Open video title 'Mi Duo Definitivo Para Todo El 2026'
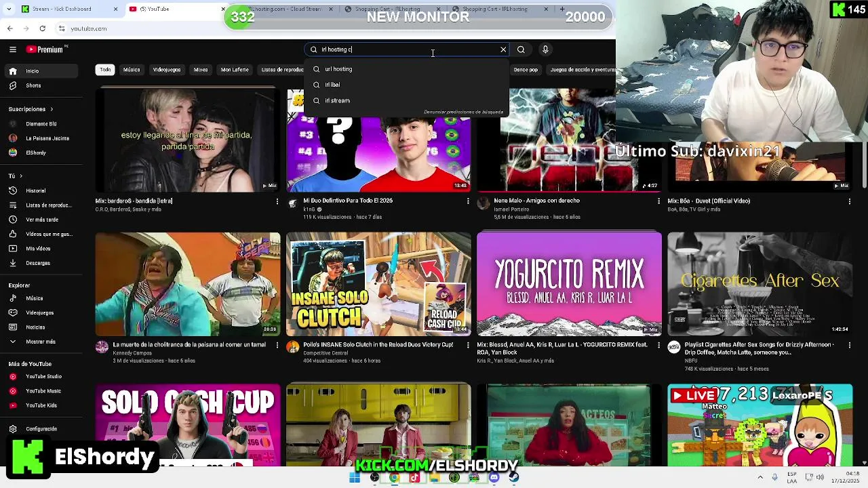This screenshot has width=868, height=488. coord(348,201)
